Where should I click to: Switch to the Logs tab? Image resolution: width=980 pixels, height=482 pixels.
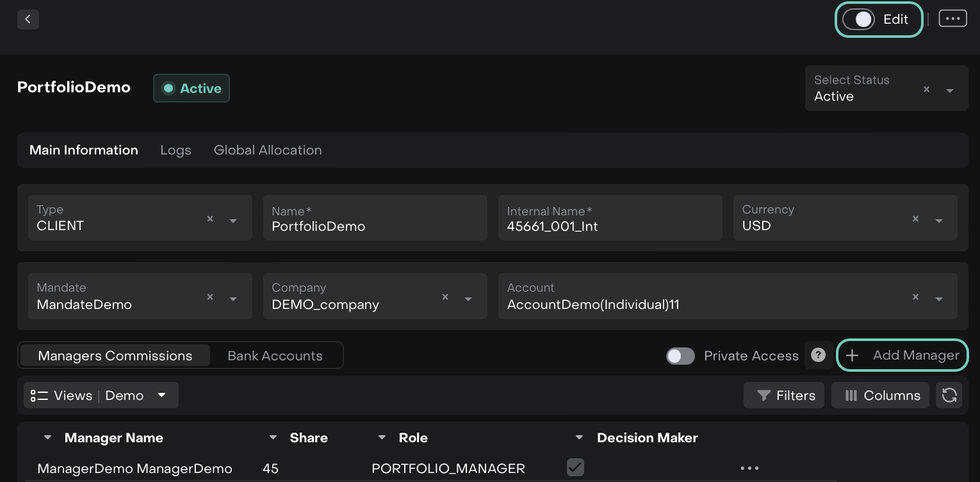176,150
